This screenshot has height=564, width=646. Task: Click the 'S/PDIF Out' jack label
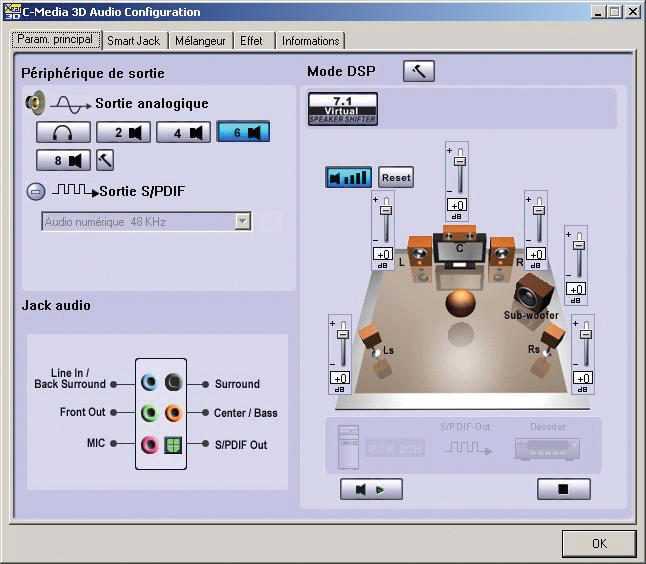pos(241,445)
